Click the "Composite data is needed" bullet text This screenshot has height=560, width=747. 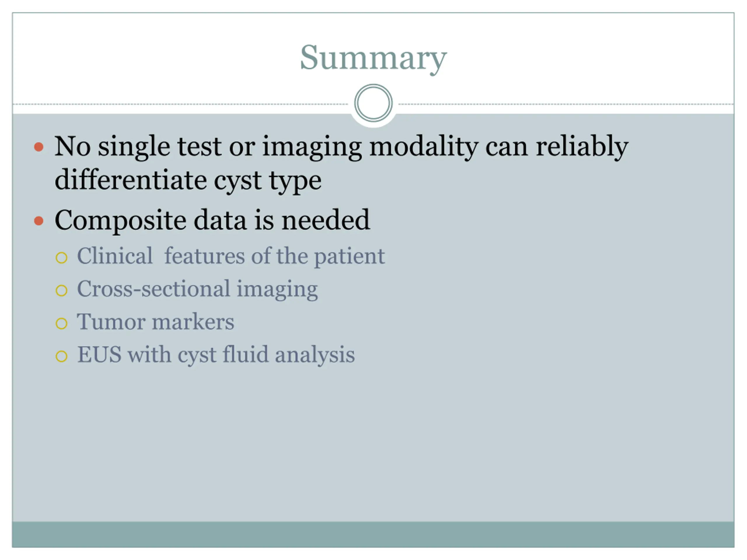pos(212,220)
